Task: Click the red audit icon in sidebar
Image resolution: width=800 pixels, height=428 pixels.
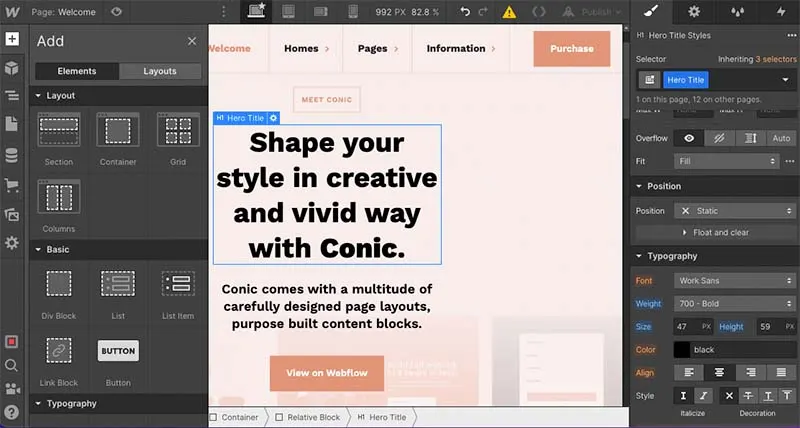Action: (x=12, y=342)
